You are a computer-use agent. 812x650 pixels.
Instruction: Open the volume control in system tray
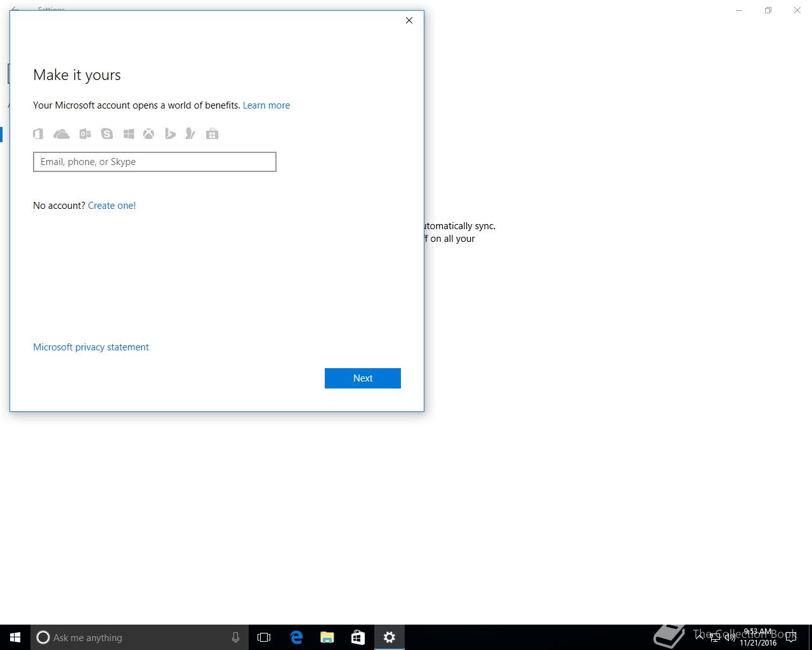click(x=730, y=638)
